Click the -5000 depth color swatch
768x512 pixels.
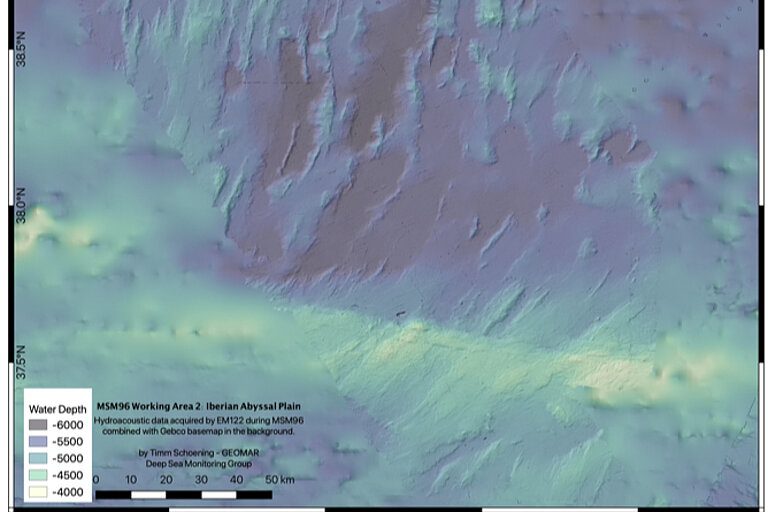coord(38,458)
